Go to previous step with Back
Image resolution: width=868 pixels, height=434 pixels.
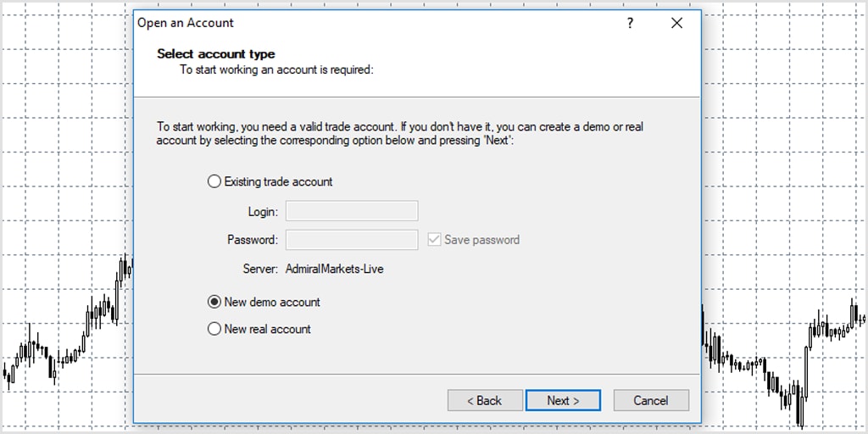click(x=485, y=400)
